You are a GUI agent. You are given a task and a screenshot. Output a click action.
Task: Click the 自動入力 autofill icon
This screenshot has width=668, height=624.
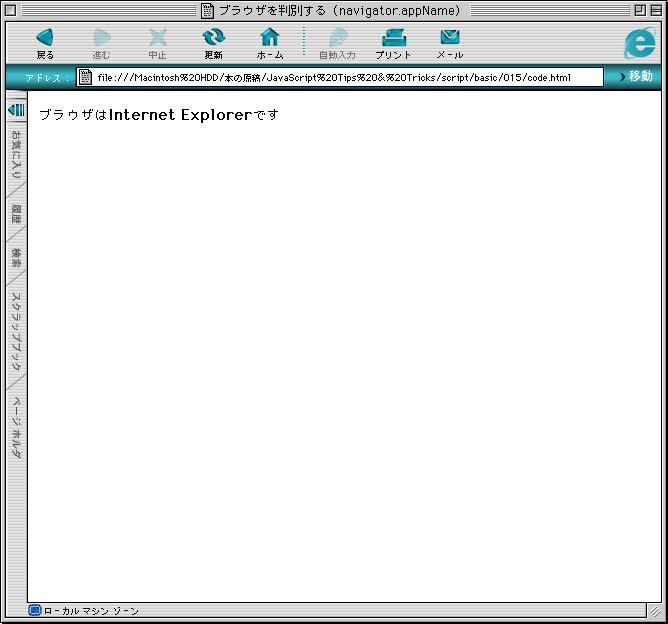tap(337, 43)
